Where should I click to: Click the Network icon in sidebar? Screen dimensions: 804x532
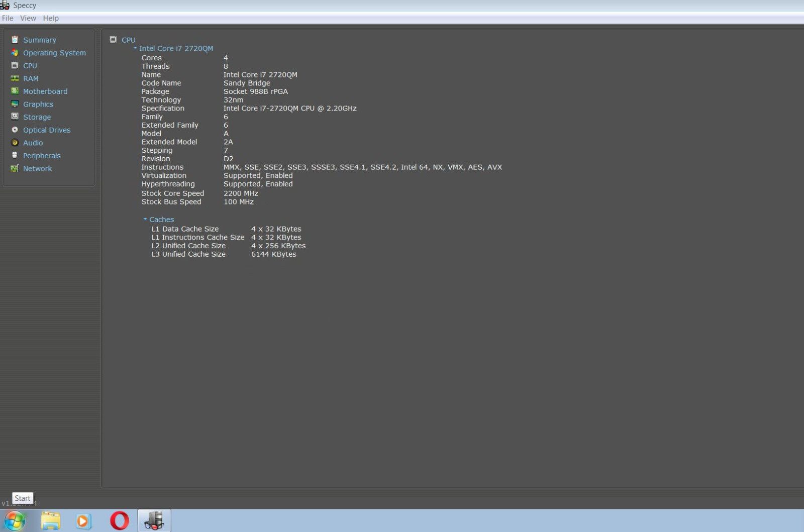pyautogui.click(x=15, y=168)
